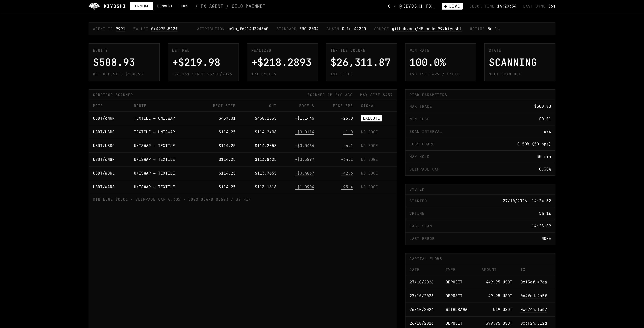Select the EQUITY $508.93 card
This screenshot has width=644, height=328.
coord(124,62)
